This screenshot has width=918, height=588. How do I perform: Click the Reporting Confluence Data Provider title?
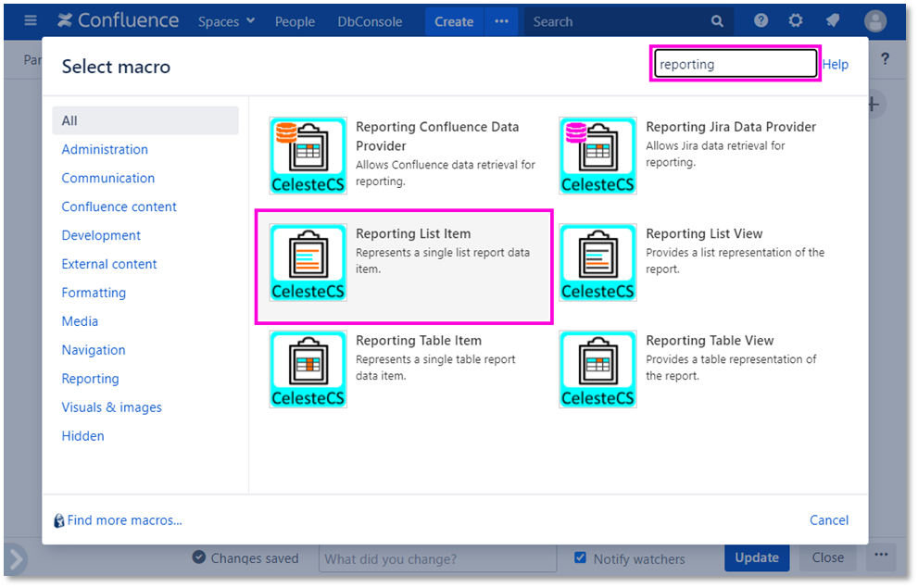coord(437,136)
